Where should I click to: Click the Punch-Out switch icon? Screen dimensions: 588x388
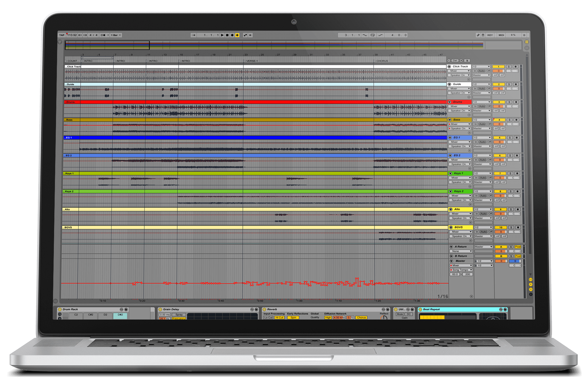point(381,35)
